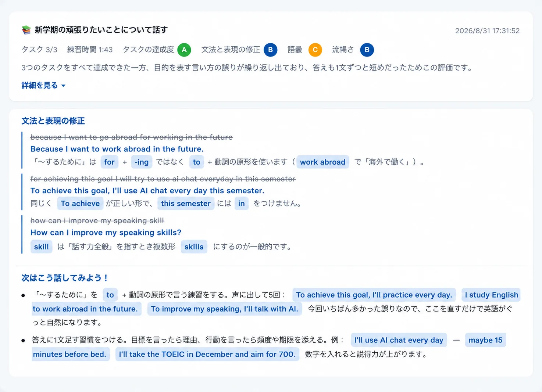Click example 'I'll take the TOEIC in December and aim for 700.'

point(207,354)
